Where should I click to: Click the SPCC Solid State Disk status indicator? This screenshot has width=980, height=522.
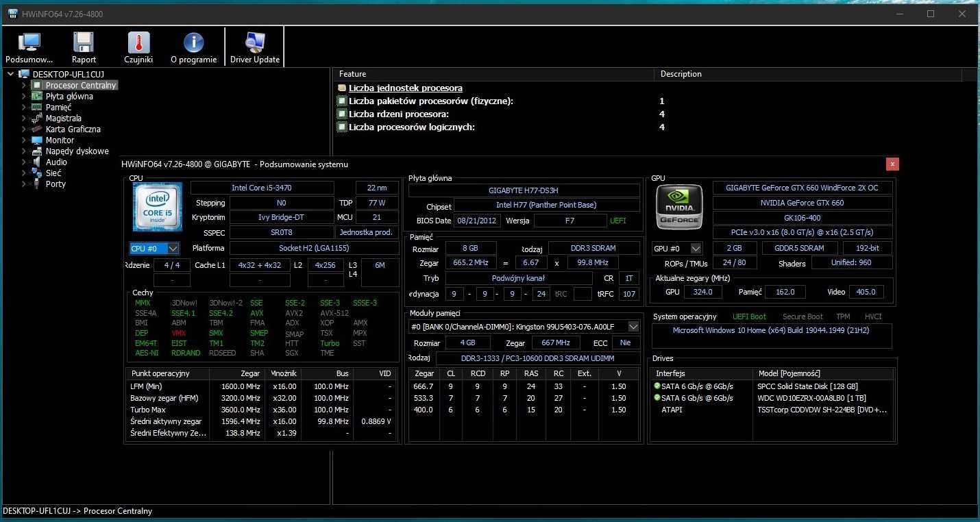point(657,386)
